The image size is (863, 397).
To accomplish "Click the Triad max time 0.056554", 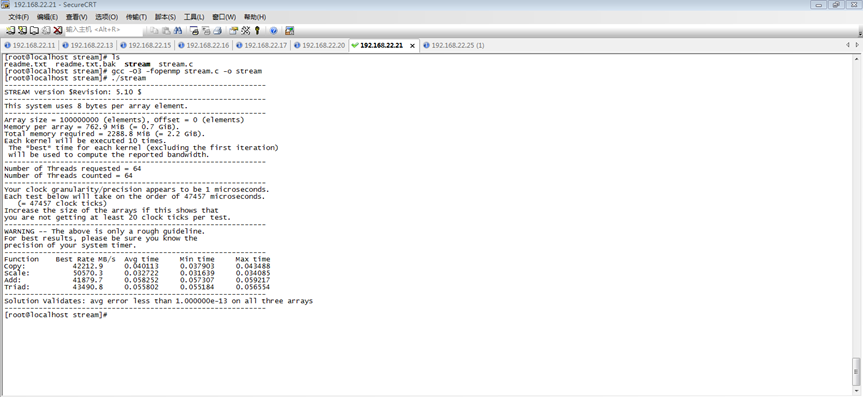I will (x=253, y=287).
